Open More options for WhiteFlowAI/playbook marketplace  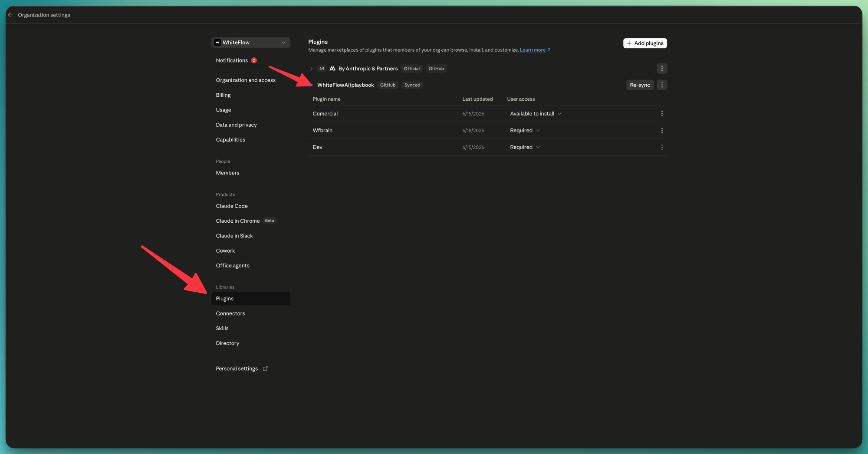(x=662, y=85)
